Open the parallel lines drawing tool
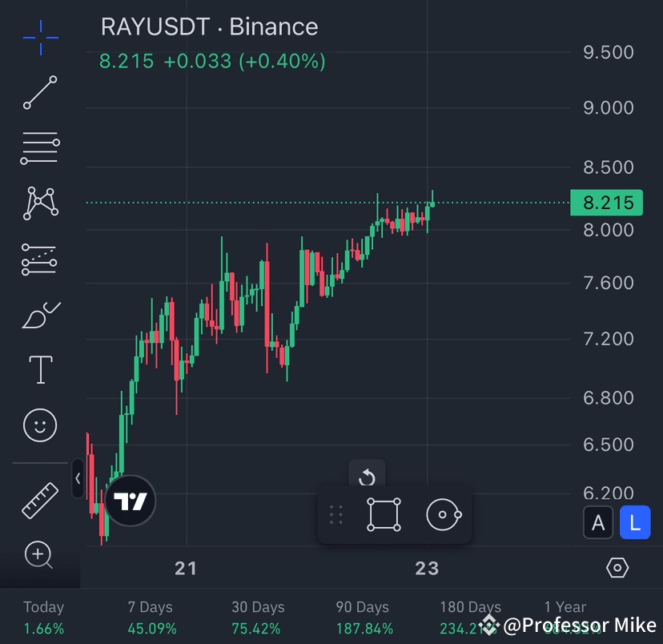Screen dimensions: 663x644 click(39, 147)
